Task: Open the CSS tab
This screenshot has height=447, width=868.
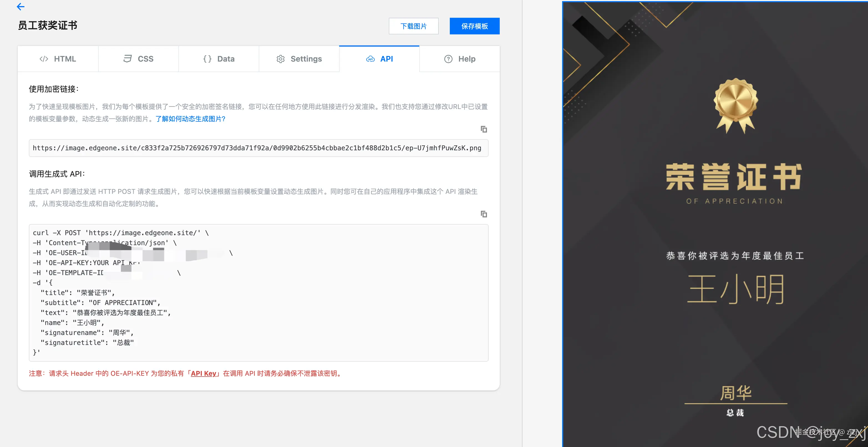Action: point(145,59)
